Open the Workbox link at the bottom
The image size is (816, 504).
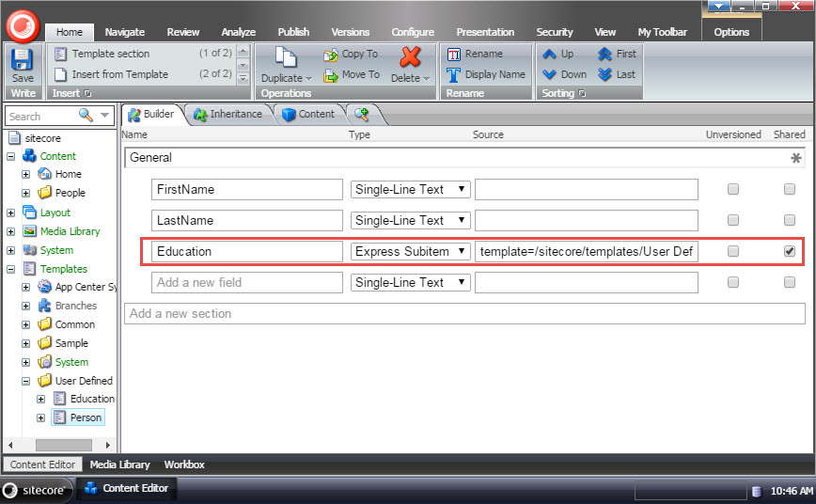184,465
